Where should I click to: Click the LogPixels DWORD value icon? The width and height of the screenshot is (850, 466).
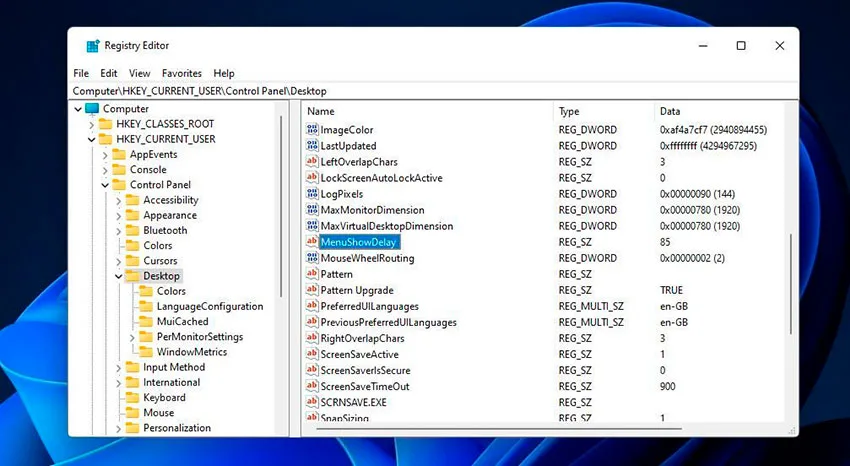[312, 193]
